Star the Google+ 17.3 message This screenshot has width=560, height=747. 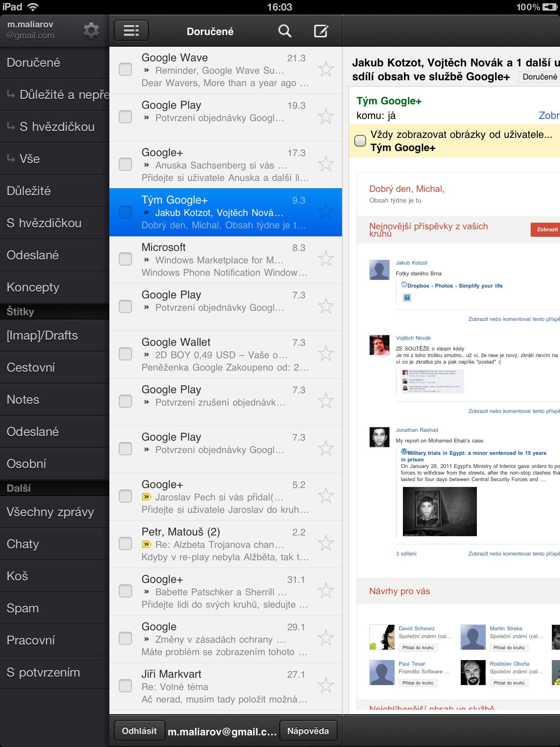326,164
